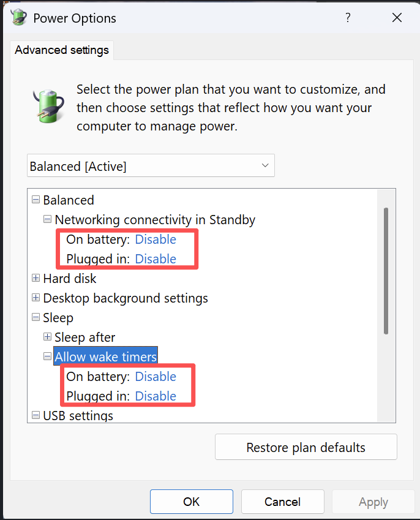Click the battery icon in title bar
Image resolution: width=420 pixels, height=520 pixels.
click(18, 17)
